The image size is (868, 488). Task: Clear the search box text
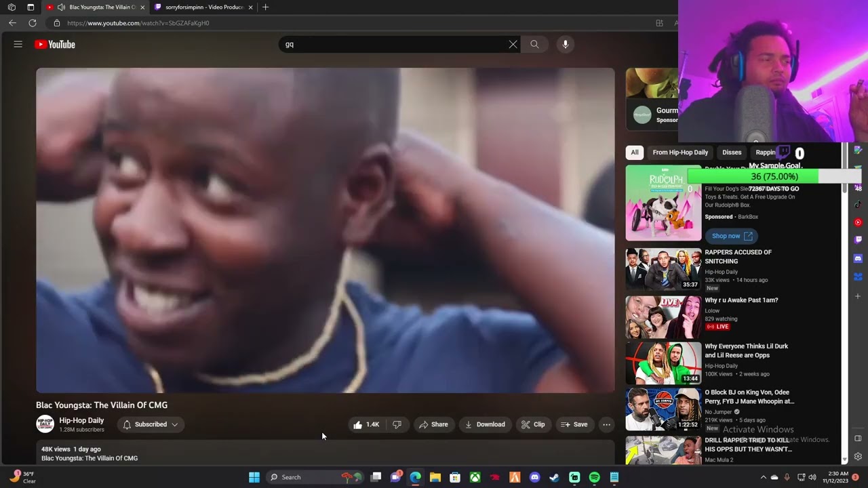(513, 44)
